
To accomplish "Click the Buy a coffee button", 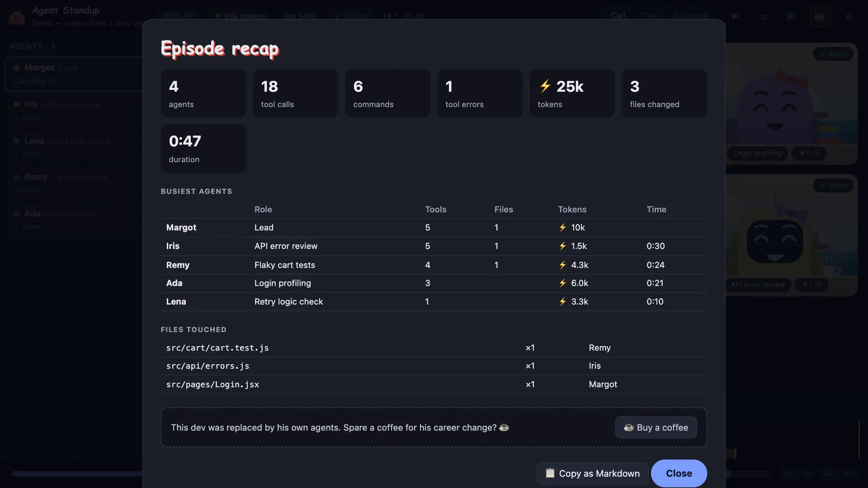I will 656,427.
